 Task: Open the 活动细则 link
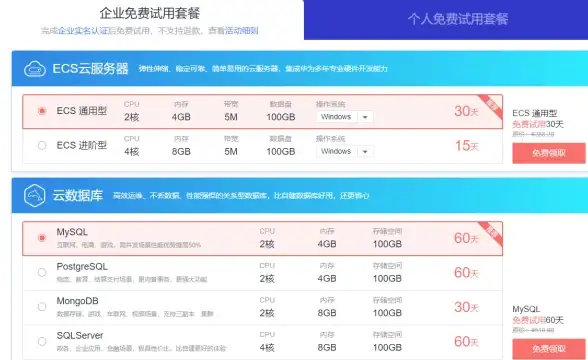point(242,31)
